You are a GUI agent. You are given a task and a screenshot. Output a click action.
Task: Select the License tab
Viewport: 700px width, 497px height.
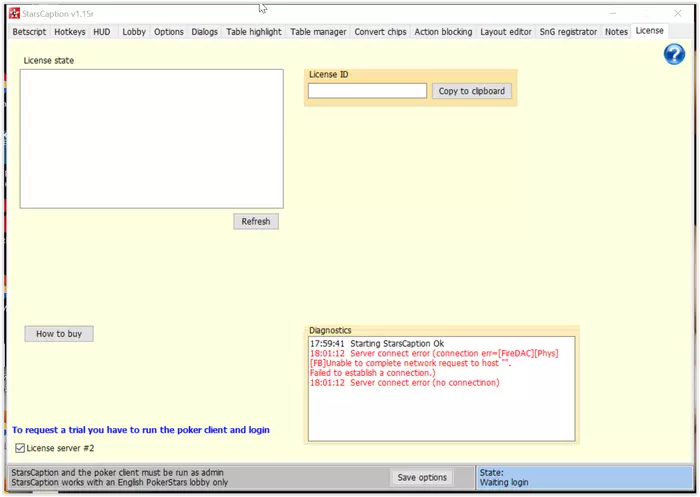click(650, 31)
